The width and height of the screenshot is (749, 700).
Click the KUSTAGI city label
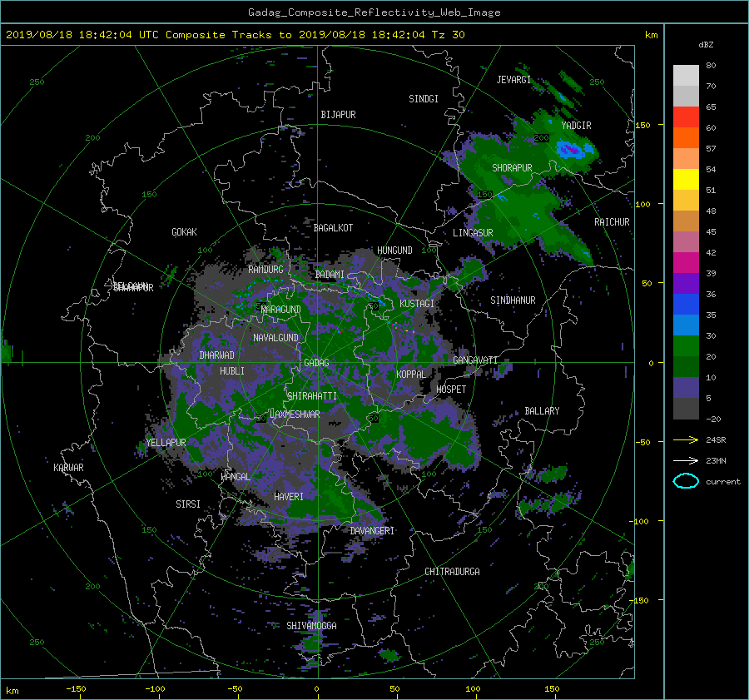[x=417, y=304]
